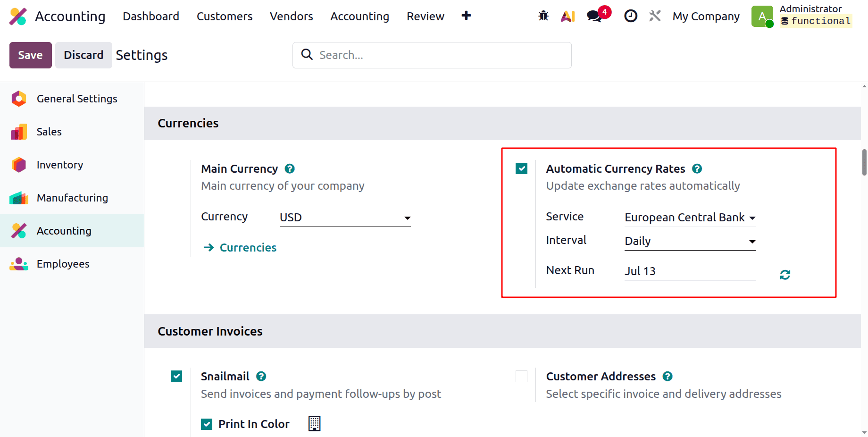
Task: Open the Review menu
Action: point(426,16)
